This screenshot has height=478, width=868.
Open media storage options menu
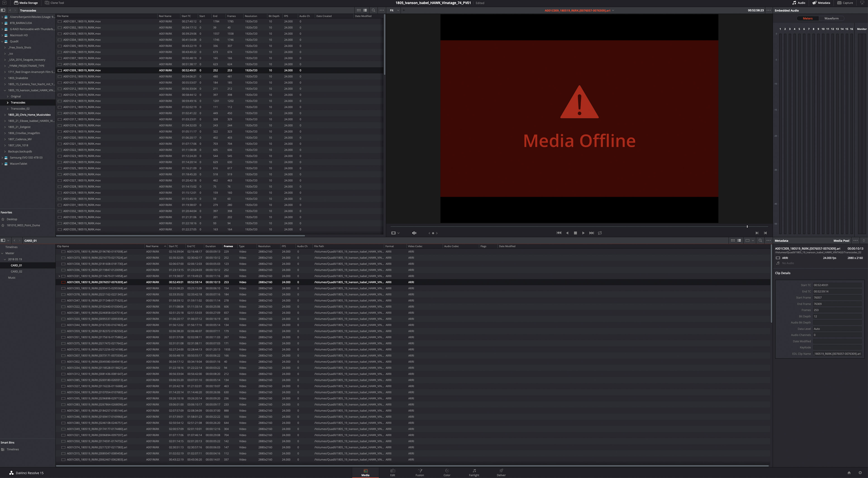point(382,10)
